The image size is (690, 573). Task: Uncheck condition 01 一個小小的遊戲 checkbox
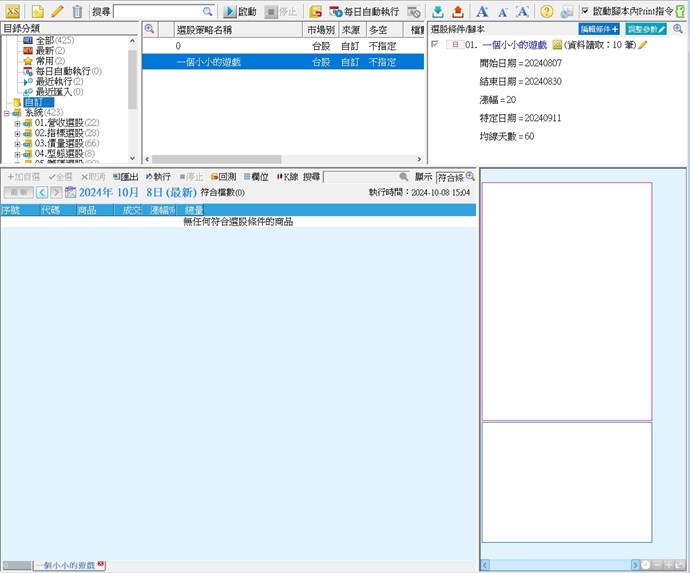434,45
